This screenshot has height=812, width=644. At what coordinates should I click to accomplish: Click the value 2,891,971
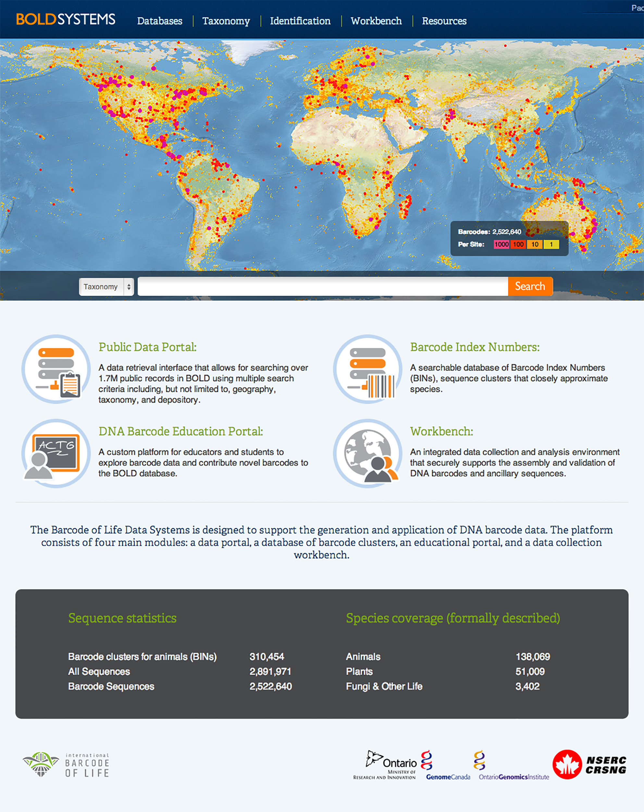click(x=270, y=671)
